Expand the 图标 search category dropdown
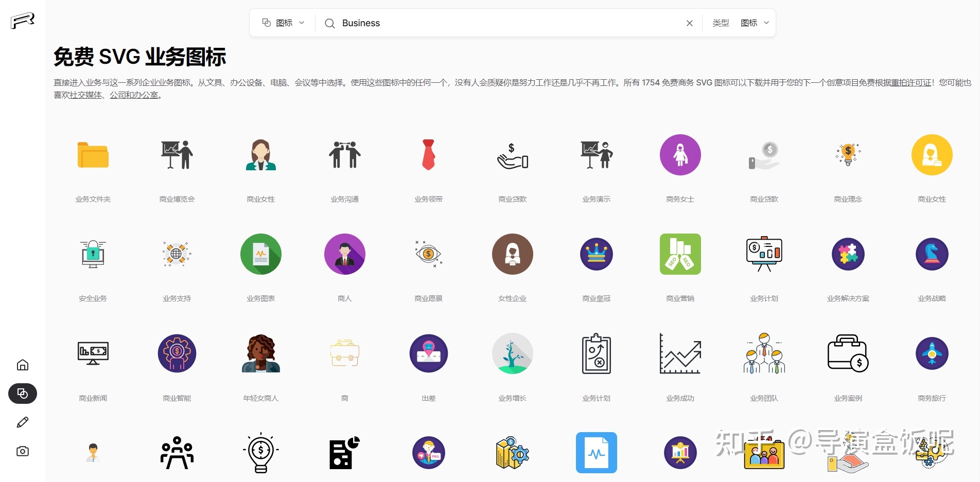 284,23
